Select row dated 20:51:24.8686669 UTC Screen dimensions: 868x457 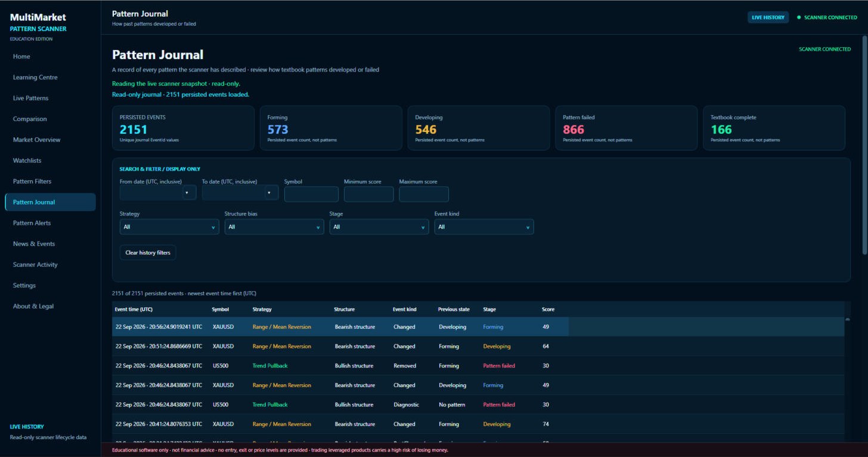click(x=478, y=346)
